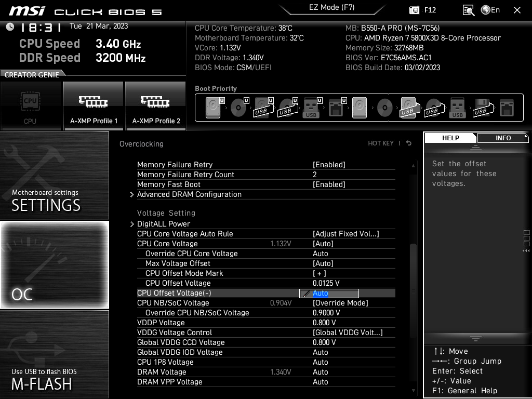Viewport: 532px width, 399px height.
Task: Edit the CPU Offset Voltage(-) input field
Action: click(x=329, y=293)
